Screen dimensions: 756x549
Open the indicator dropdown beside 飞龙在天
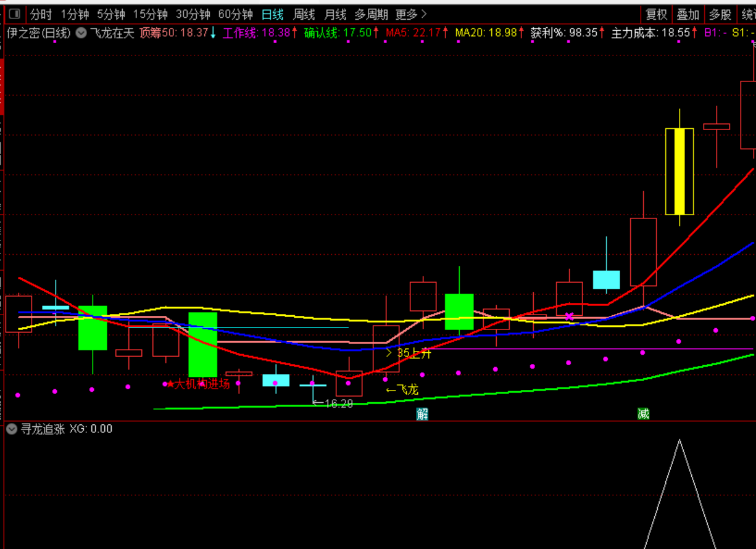[x=81, y=33]
